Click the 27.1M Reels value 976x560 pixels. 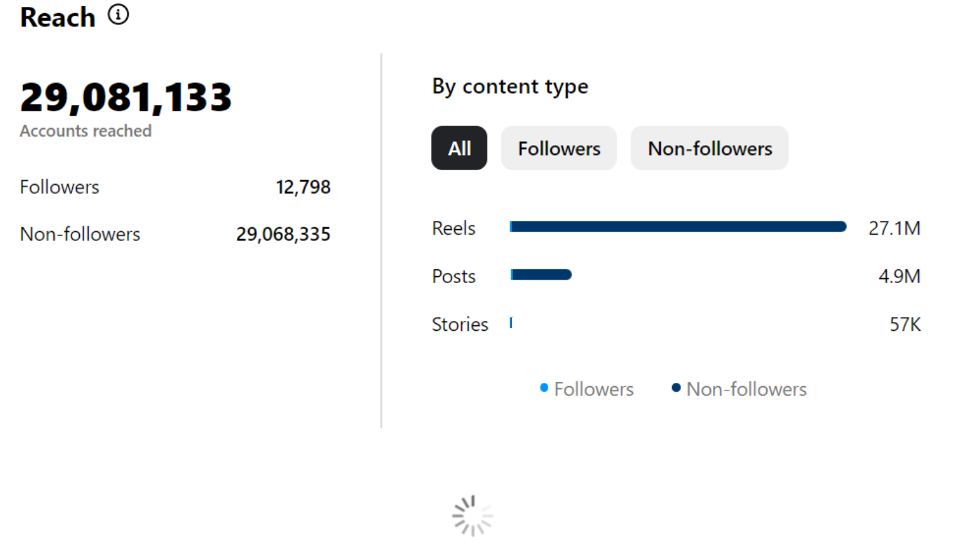pos(894,229)
